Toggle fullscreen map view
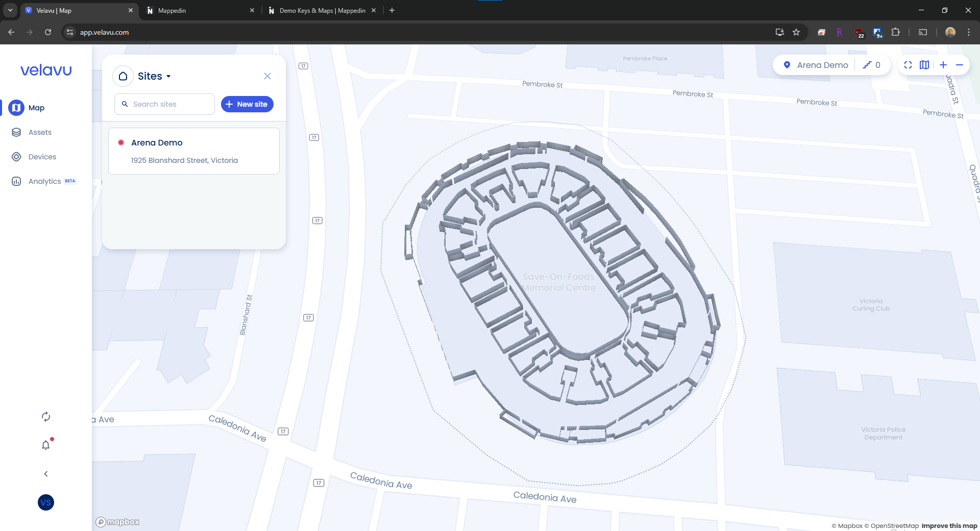Screen dimensions: 980x531 pos(908,65)
